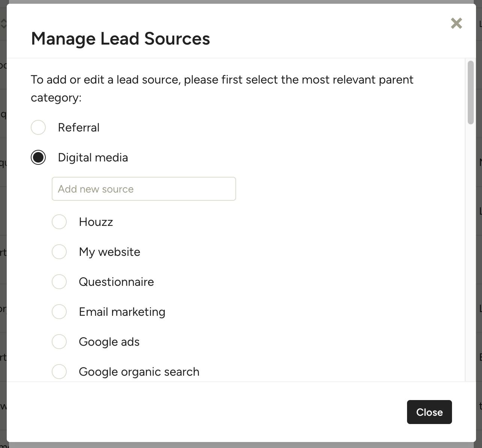The height and width of the screenshot is (448, 482).
Task: Click the parent category instruction paragraph
Action: [222, 88]
